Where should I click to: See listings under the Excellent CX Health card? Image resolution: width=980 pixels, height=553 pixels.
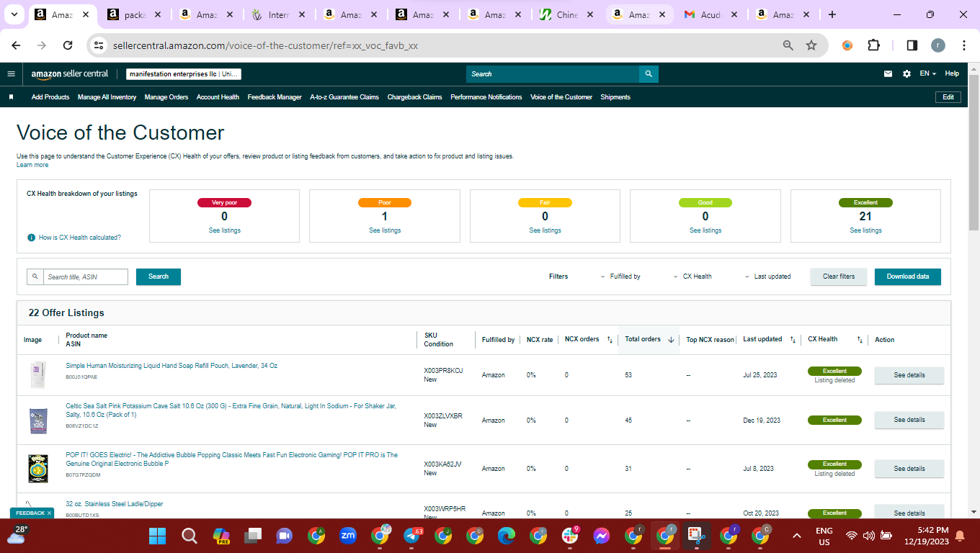click(x=865, y=230)
